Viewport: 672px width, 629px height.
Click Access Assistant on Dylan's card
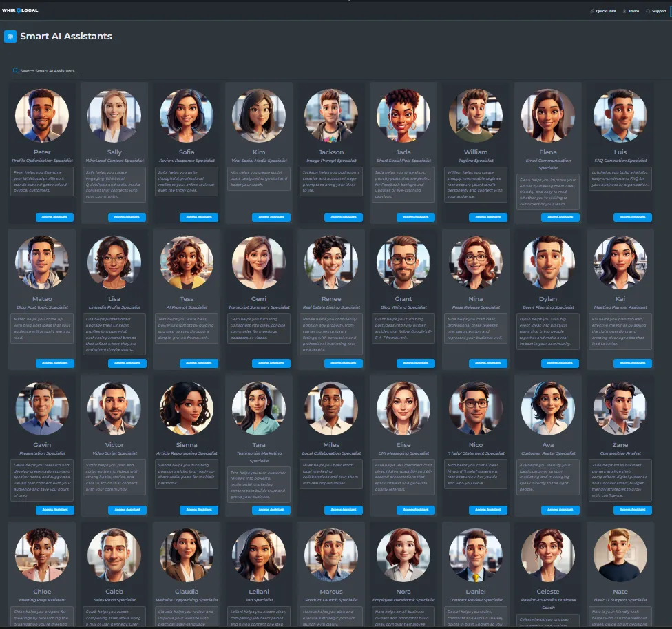pos(560,364)
